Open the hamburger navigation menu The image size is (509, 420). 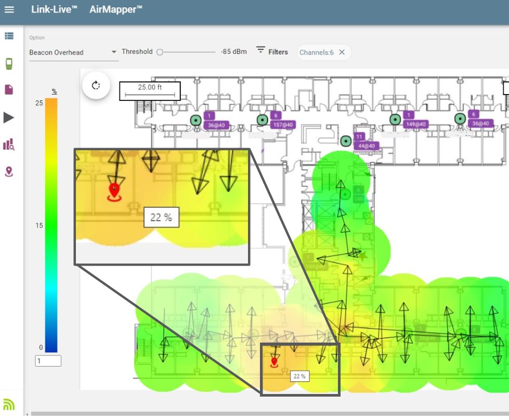tap(10, 9)
